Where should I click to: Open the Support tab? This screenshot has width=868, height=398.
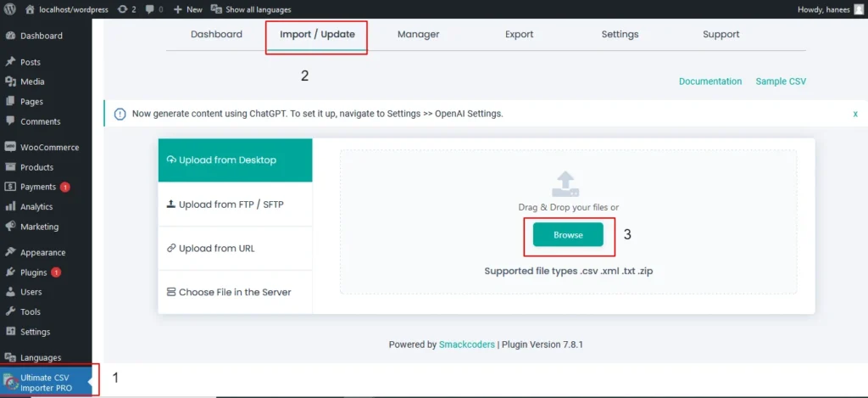pyautogui.click(x=721, y=34)
